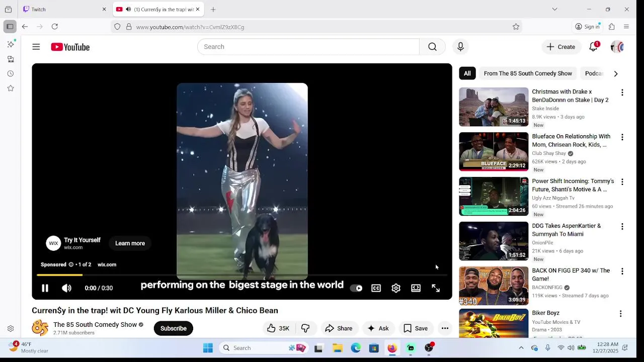
Task: Open player settings gear
Action: tap(396, 288)
